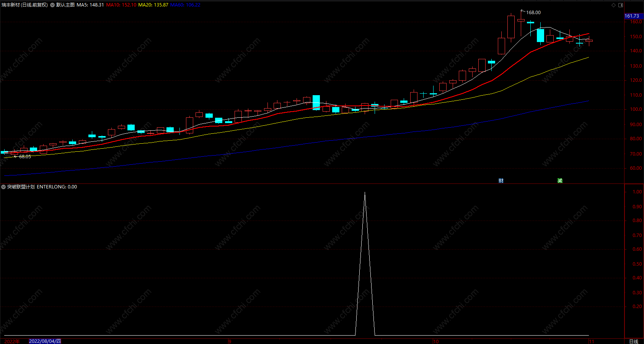This screenshot has height=344, width=644.
Task: Click the red MA10: 152.10 readout
Action: pyautogui.click(x=121, y=5)
